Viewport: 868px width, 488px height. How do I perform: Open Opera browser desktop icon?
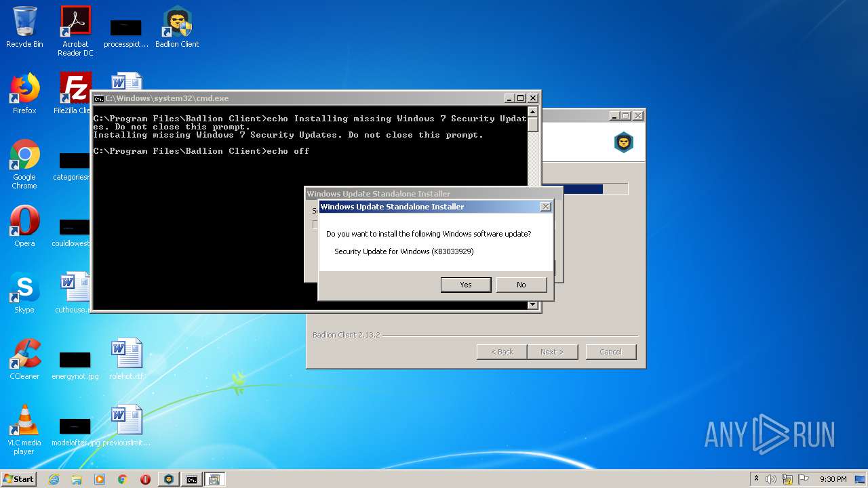[x=24, y=226]
